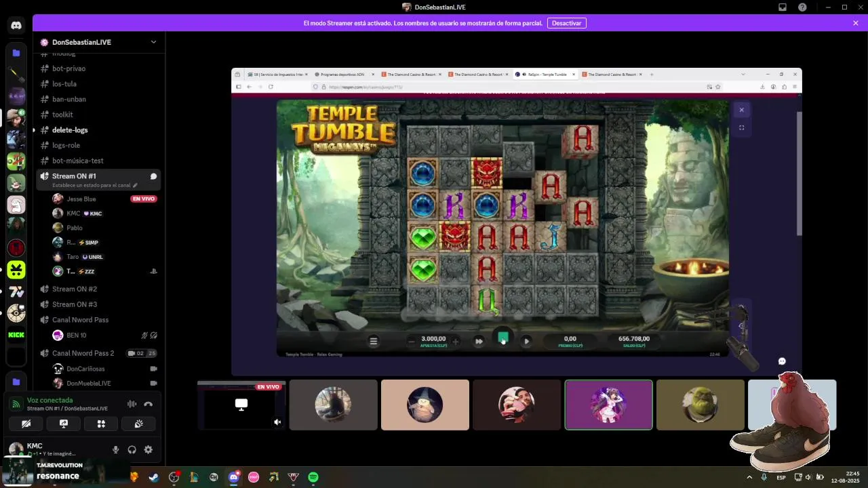The height and width of the screenshot is (488, 868).
Task: Click the fast-forward turbo spin button
Action: pyautogui.click(x=479, y=341)
